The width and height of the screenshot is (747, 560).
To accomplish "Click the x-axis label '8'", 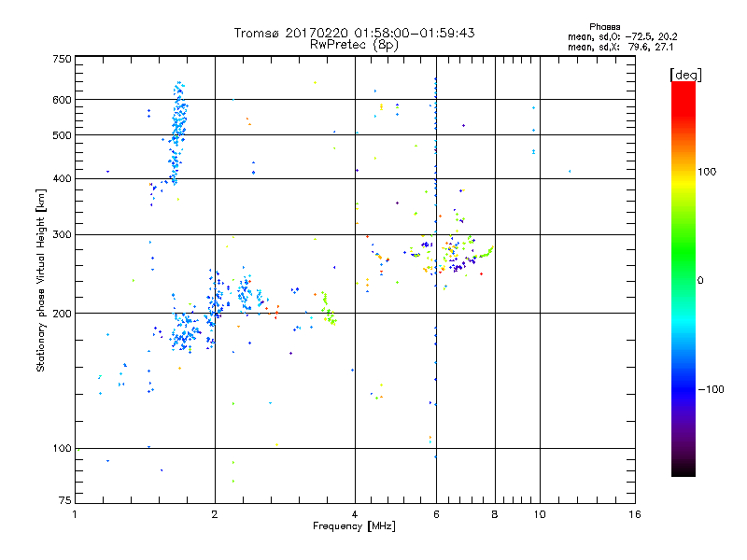I will (x=495, y=514).
